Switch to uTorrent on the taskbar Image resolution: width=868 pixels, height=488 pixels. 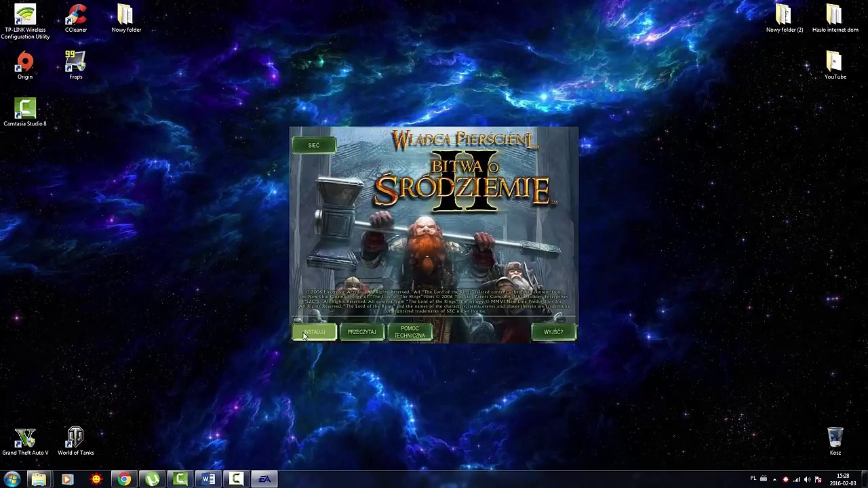(153, 479)
